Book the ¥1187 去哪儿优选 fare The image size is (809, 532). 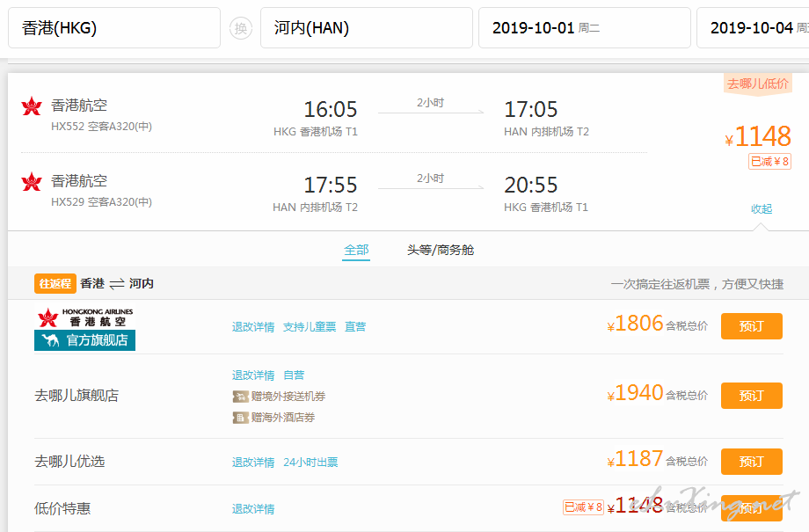pyautogui.click(x=752, y=462)
